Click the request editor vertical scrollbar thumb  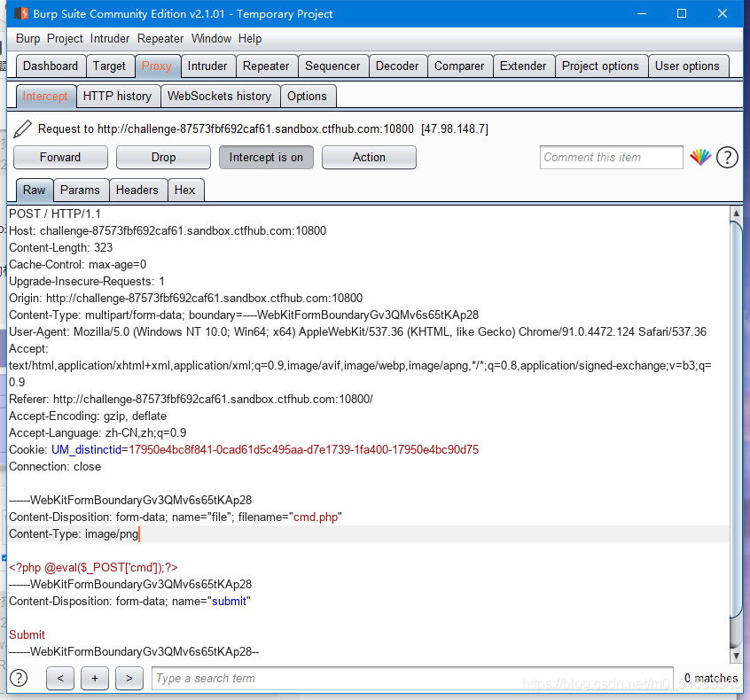pos(736,421)
